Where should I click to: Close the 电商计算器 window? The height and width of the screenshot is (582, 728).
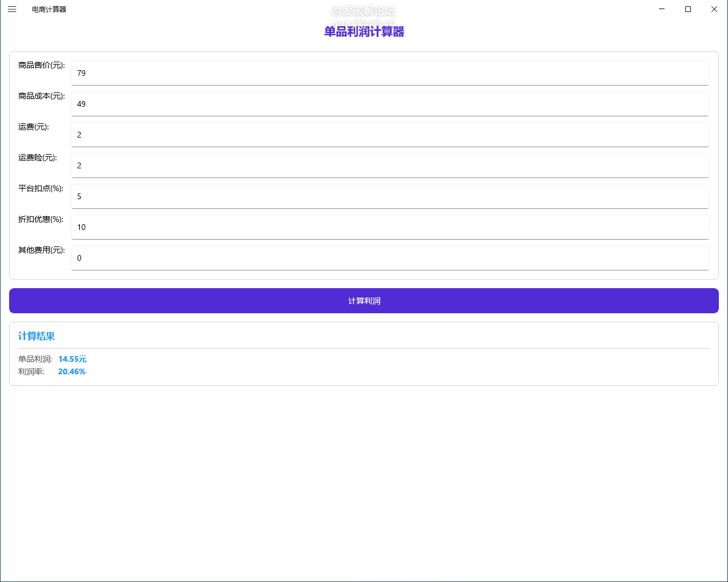click(714, 9)
